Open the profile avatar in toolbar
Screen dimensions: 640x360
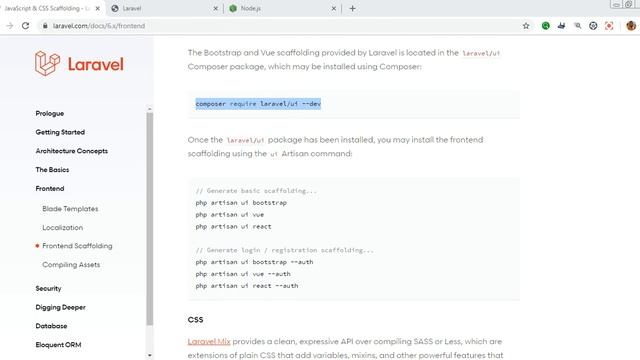(631, 26)
